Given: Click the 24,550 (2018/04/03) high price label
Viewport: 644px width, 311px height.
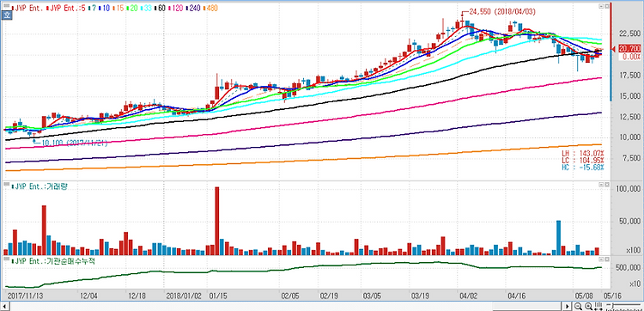Looking at the screenshot, I should (501, 12).
